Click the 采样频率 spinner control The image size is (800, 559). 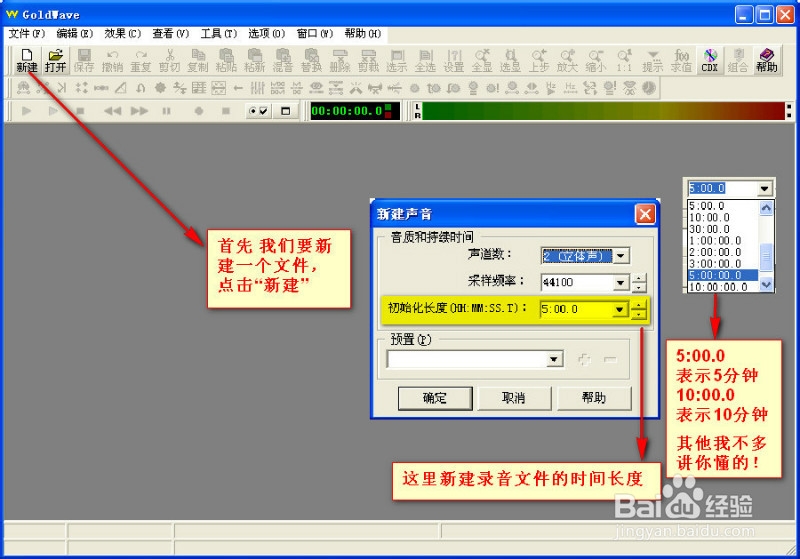639,282
